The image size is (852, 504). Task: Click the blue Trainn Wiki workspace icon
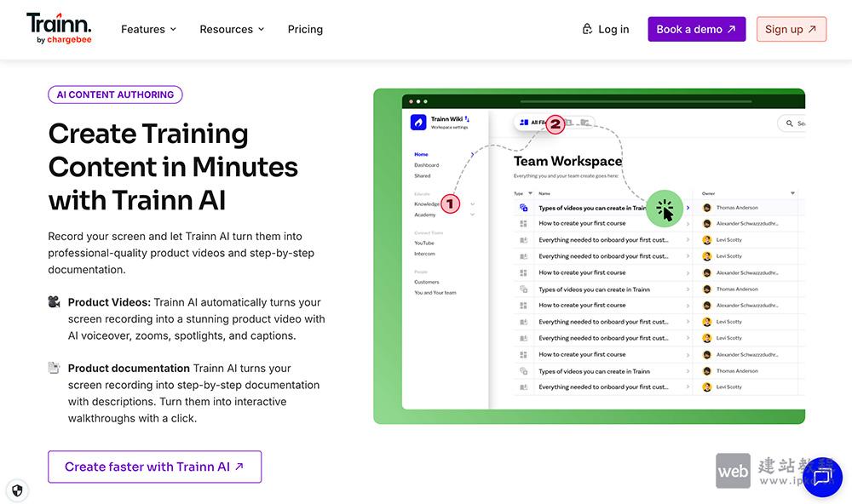point(417,123)
